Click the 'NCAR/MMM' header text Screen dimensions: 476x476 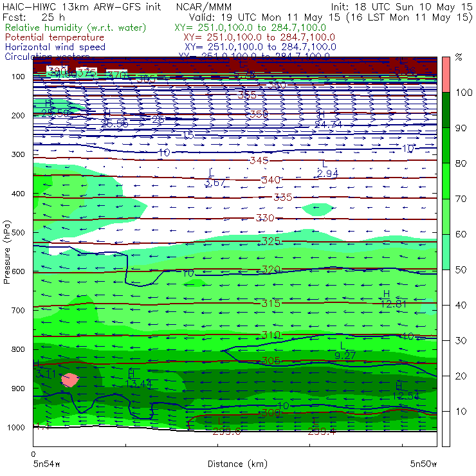(x=204, y=6)
